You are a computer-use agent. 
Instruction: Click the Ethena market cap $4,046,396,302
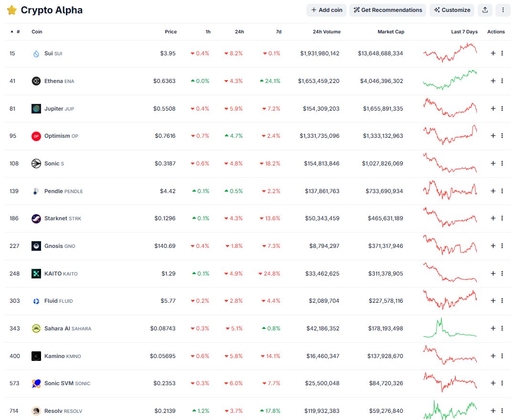[x=381, y=81]
